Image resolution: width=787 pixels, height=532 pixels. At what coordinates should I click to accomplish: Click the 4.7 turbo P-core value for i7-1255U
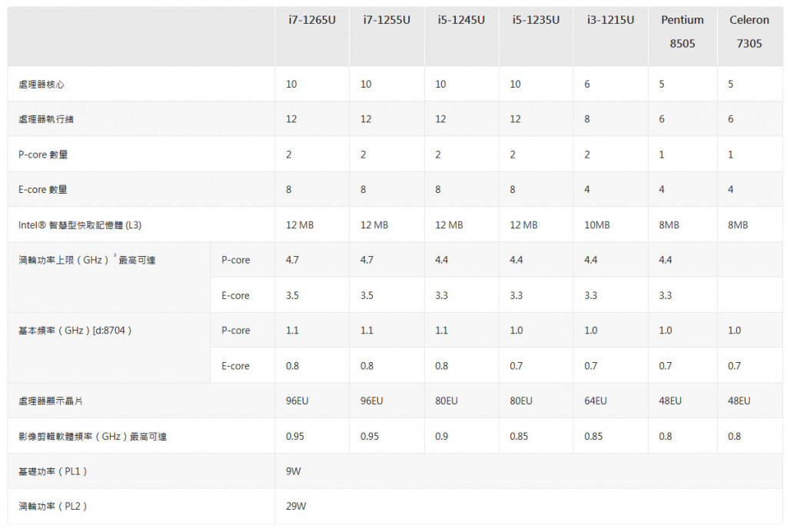(x=367, y=260)
